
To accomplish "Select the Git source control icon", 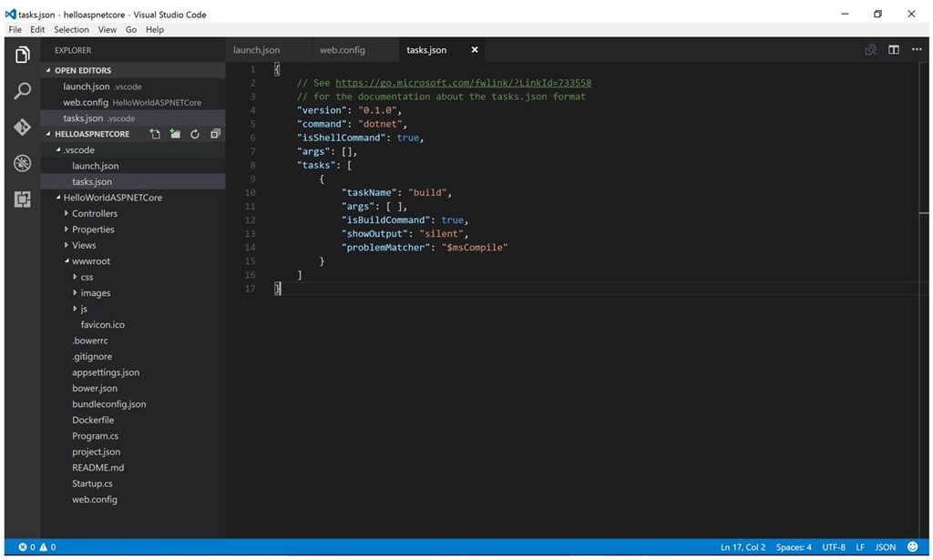I will click(22, 127).
